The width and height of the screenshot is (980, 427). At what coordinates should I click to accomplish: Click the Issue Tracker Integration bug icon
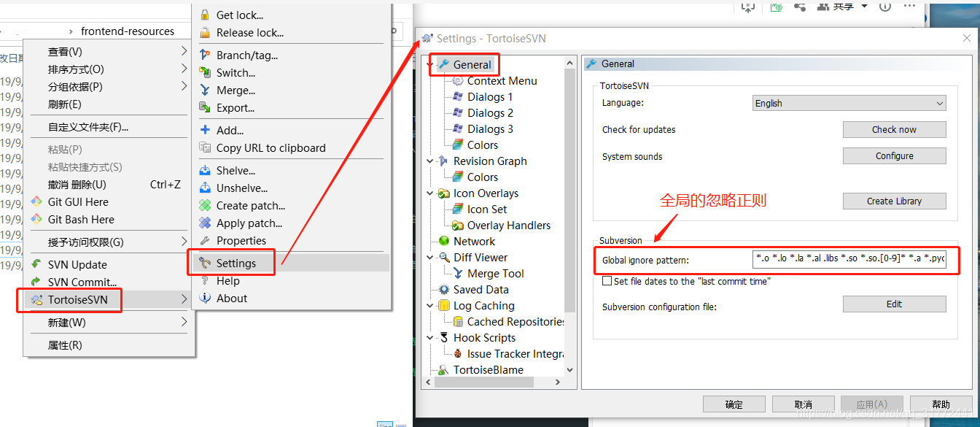point(458,354)
